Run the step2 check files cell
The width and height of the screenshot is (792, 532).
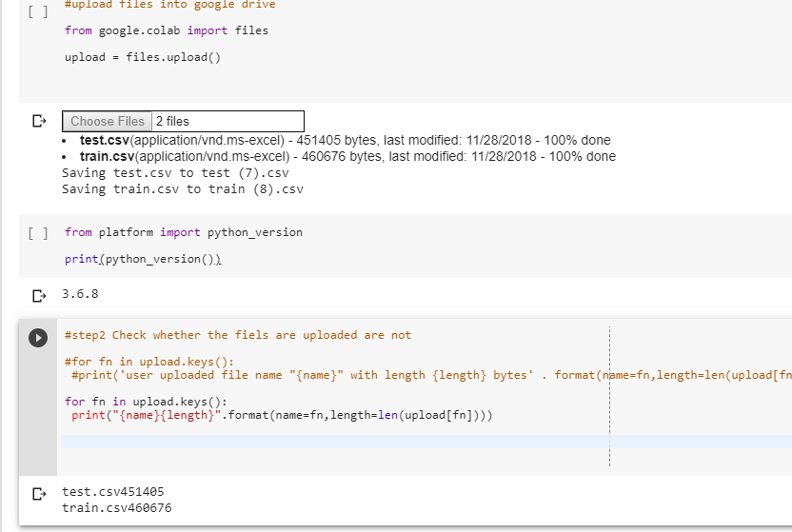[x=38, y=338]
